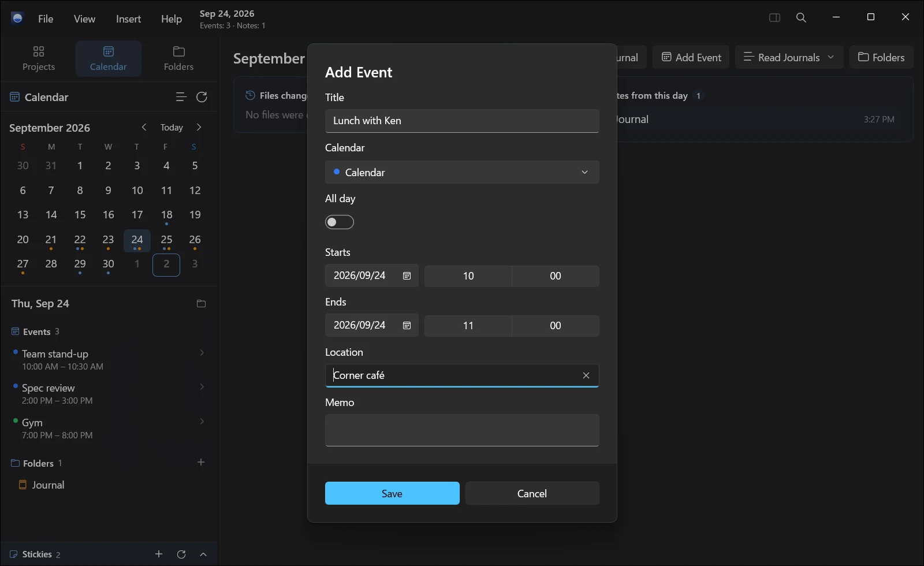The width and height of the screenshot is (924, 566).
Task: Refresh the Calendar panel
Action: point(202,97)
